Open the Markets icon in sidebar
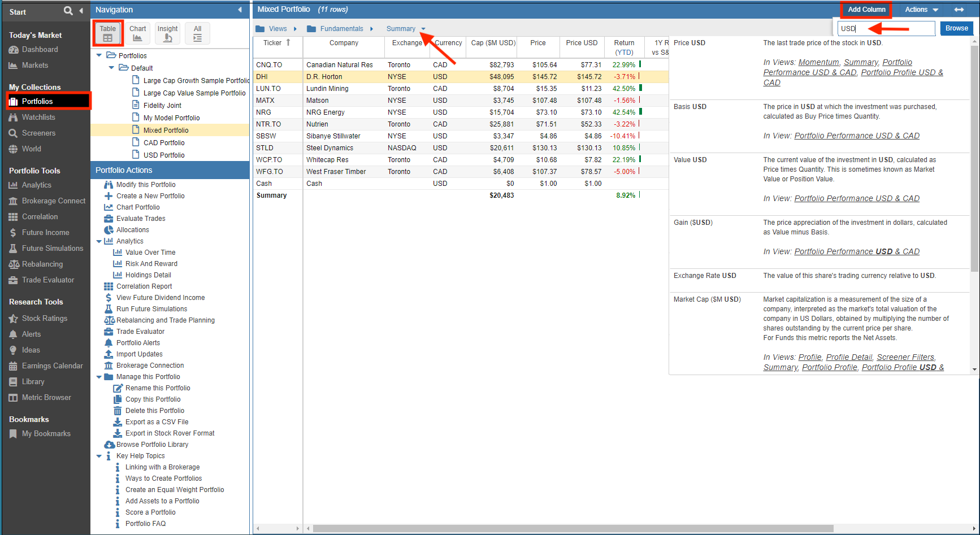The height and width of the screenshot is (535, 980). [14, 66]
